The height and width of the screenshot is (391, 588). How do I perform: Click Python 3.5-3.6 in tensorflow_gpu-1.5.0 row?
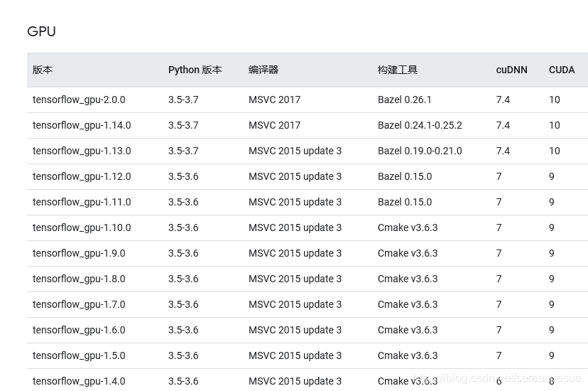coord(183,355)
